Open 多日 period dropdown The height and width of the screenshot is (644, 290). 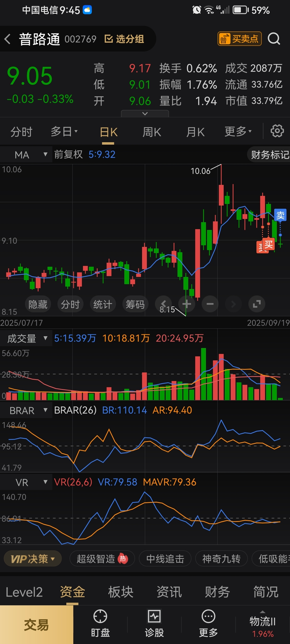coord(64,131)
